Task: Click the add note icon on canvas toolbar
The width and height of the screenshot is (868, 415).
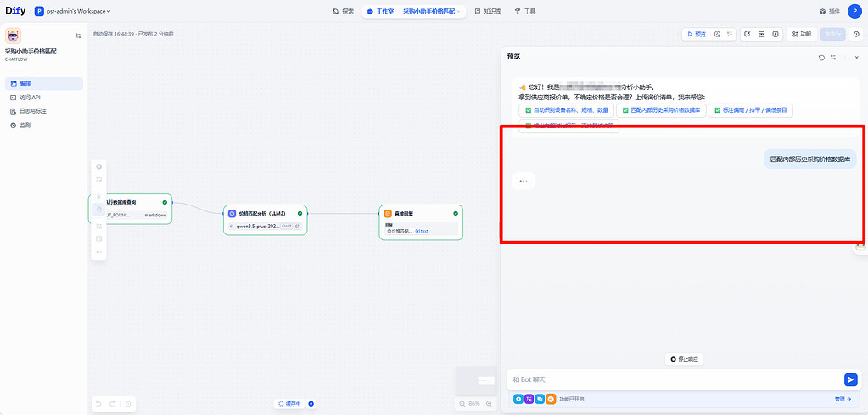Action: (x=99, y=179)
